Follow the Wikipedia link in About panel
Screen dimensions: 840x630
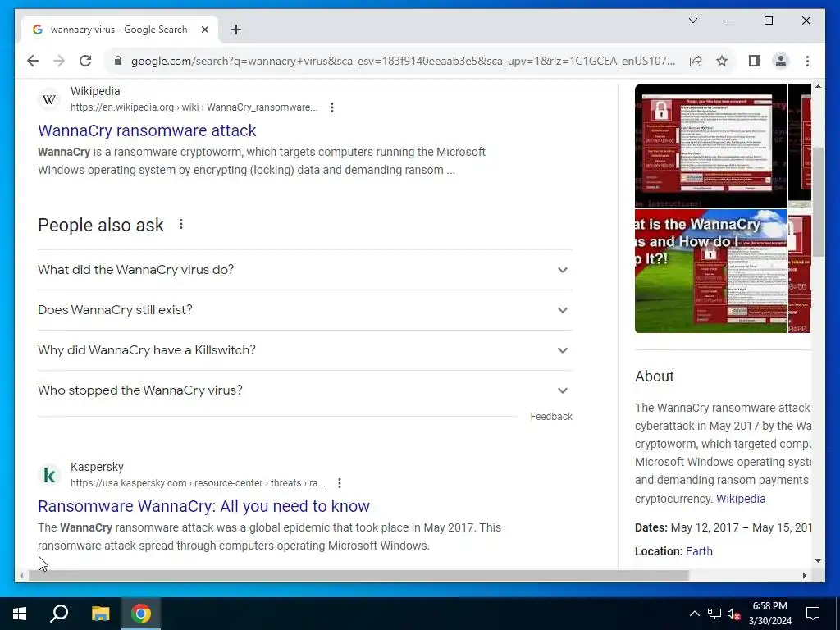[741, 499]
